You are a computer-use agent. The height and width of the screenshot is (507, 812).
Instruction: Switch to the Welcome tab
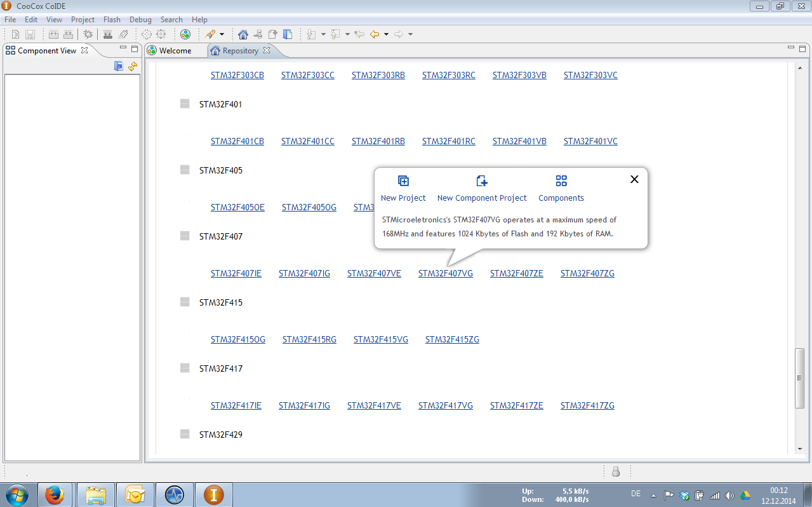coord(175,51)
